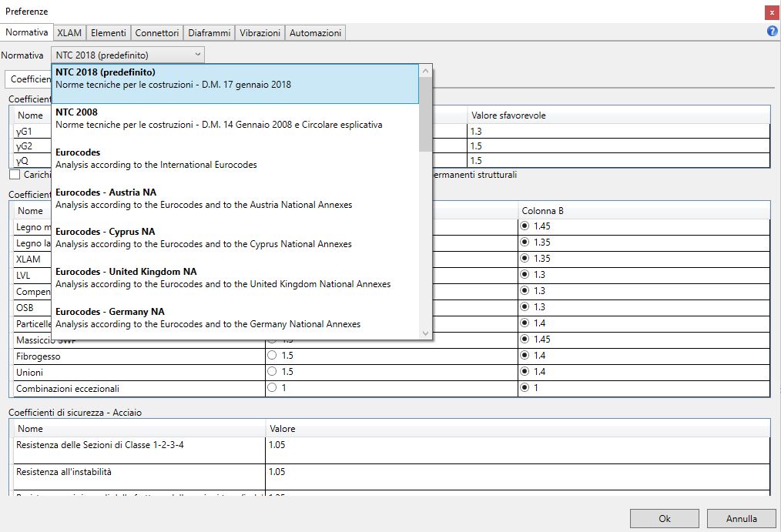Edit Resistenza all'instabilità value 1.05
Viewport: 781px width, 532px height.
[518, 477]
